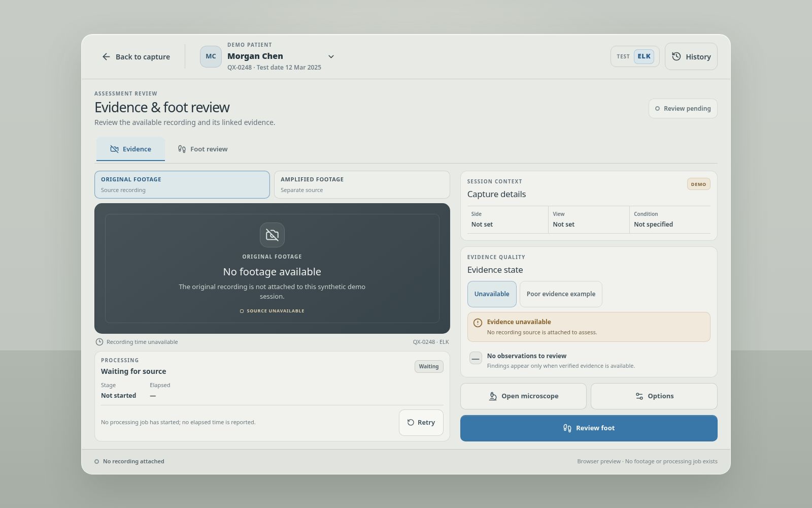Click the View value Not set
The image size is (812, 508).
click(x=564, y=225)
